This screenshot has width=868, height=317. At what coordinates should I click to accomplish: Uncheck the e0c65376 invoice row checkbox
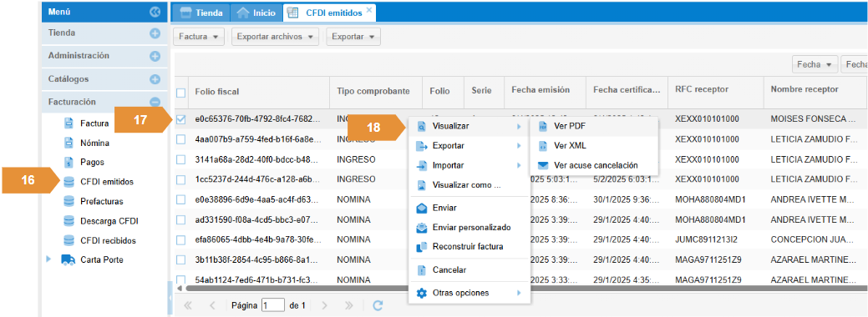pos(181,119)
